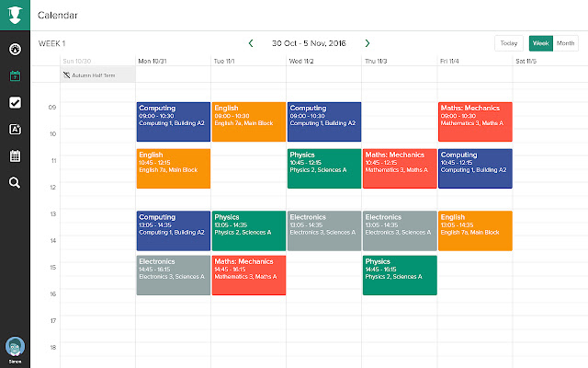The height and width of the screenshot is (368, 588).
Task: Open Wednesday 10:45 Physics class
Action: click(x=323, y=168)
